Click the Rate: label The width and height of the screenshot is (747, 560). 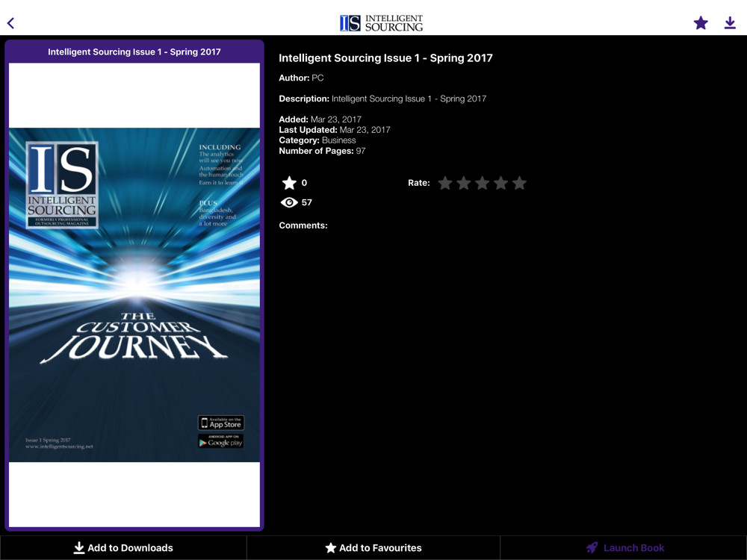419,183
